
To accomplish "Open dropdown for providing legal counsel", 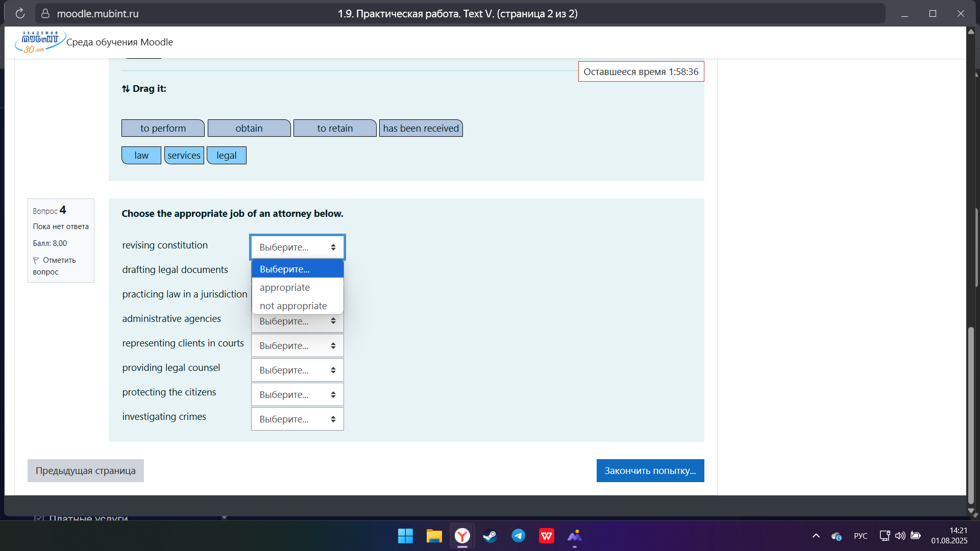I will [x=297, y=370].
